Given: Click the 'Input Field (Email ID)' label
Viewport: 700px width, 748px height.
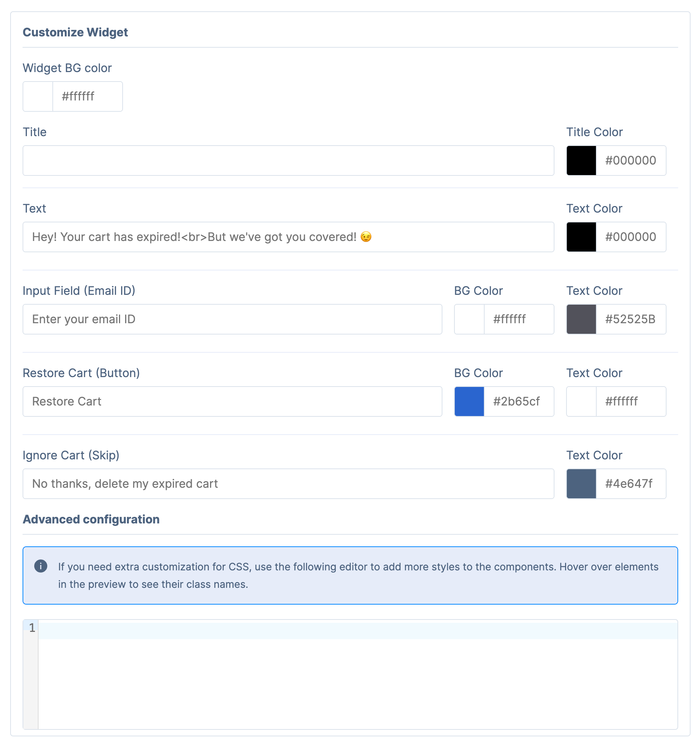Looking at the screenshot, I should [79, 291].
